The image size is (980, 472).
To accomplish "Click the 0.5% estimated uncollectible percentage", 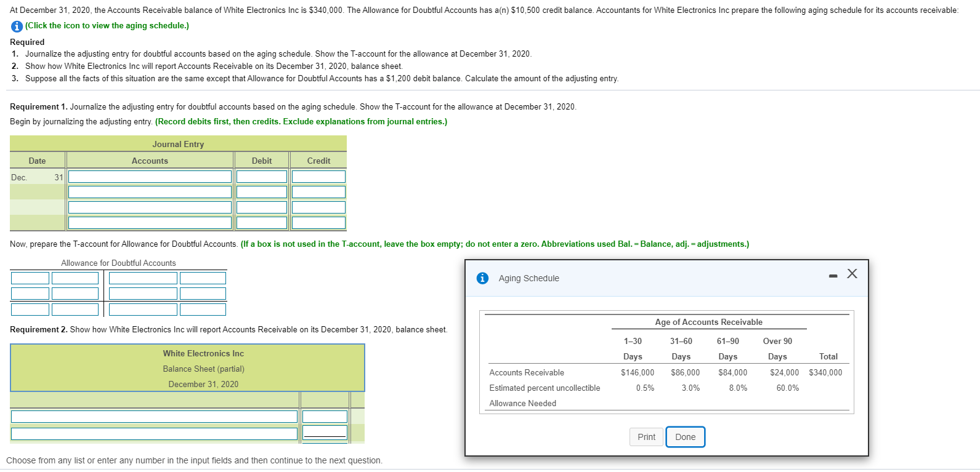I will coord(645,388).
